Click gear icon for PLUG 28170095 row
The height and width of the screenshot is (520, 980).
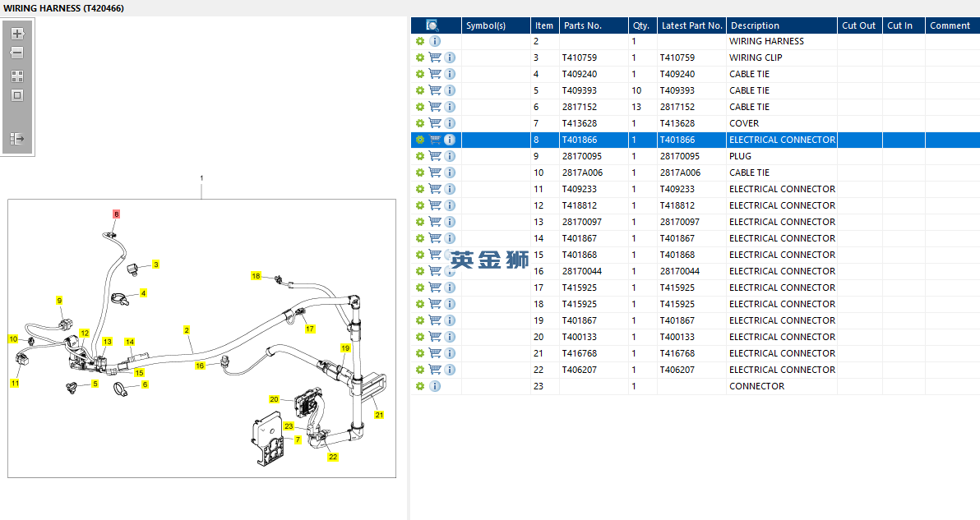[420, 156]
